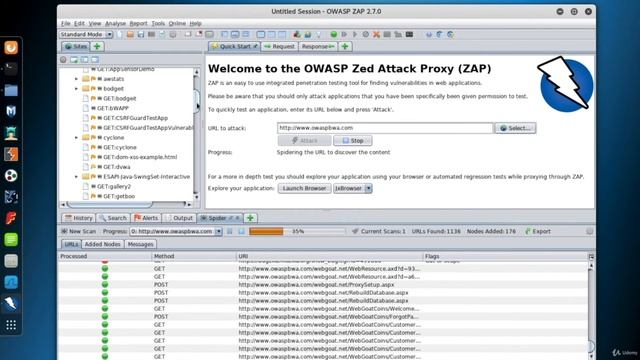
Task: Click the table column configuration icon
Action: click(x=591, y=256)
